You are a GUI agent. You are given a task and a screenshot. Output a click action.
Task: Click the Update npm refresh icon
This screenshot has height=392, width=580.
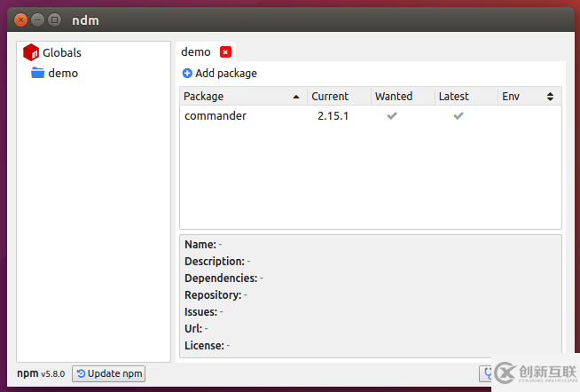[x=82, y=373]
